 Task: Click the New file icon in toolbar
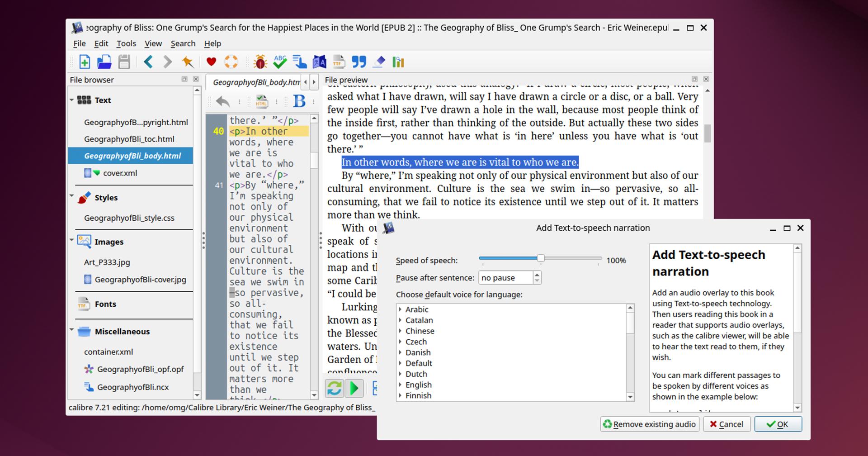(85, 62)
